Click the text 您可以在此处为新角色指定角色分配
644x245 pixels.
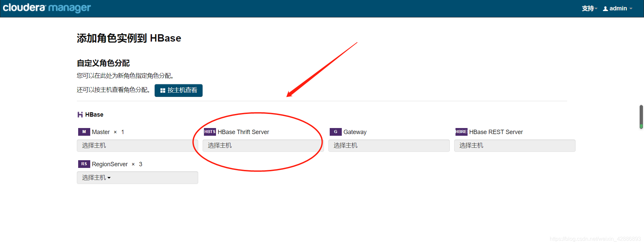[125, 76]
